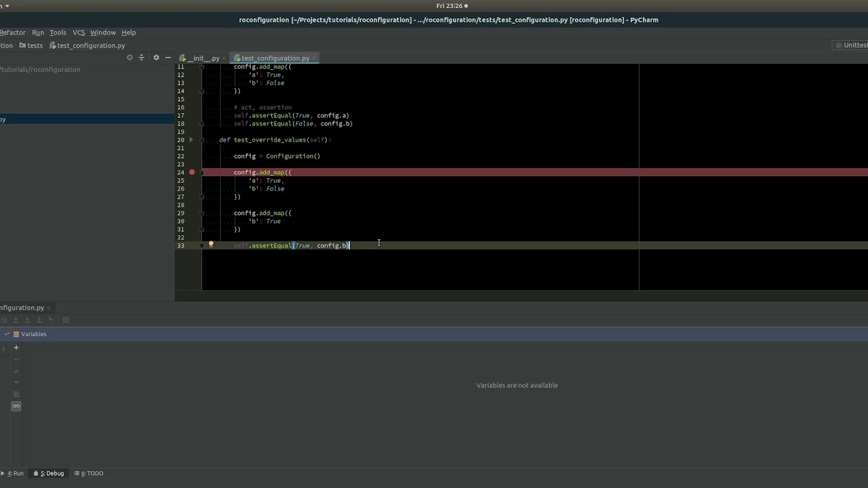Click the run gutter arrow on line 20
868x488 pixels.
191,140
